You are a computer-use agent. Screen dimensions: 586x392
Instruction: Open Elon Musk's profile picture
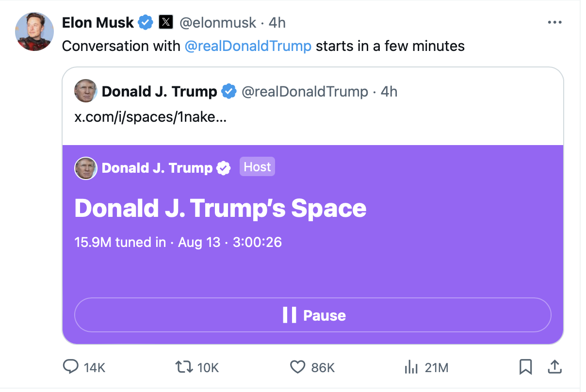pos(34,31)
